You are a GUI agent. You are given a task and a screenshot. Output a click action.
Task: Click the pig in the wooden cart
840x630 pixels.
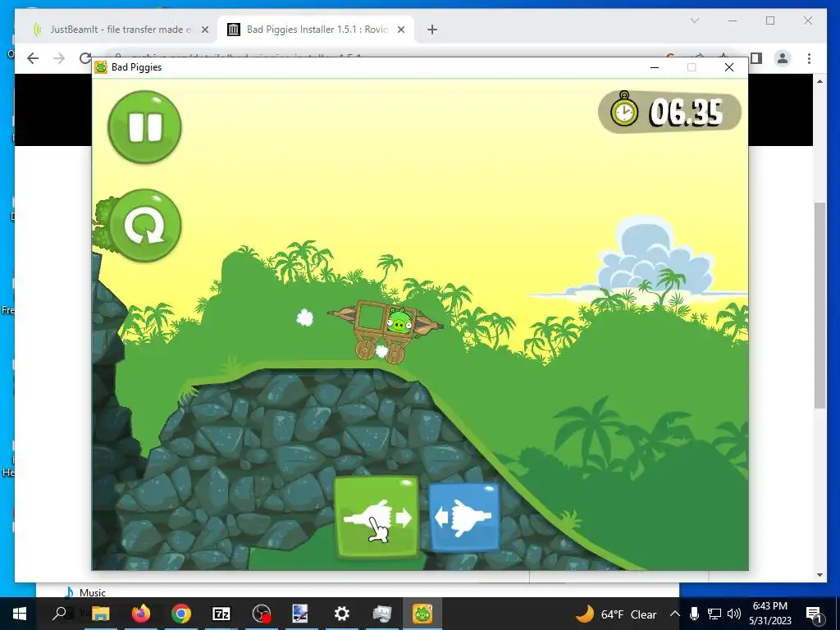point(399,321)
